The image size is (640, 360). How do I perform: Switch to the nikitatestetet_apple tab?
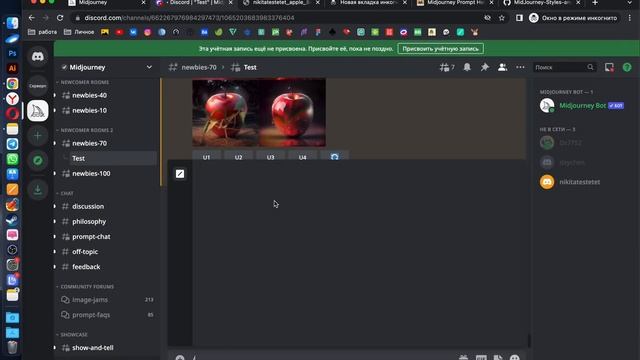(x=281, y=3)
